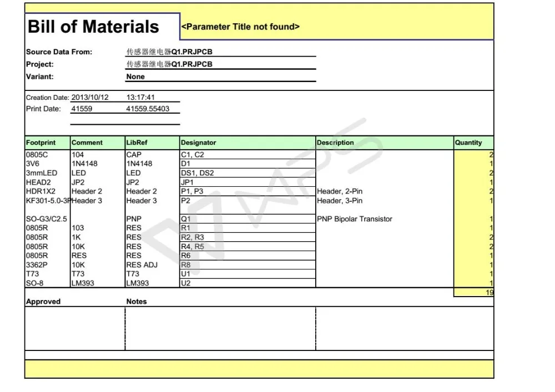Click the 'Description' column header

coord(385,143)
